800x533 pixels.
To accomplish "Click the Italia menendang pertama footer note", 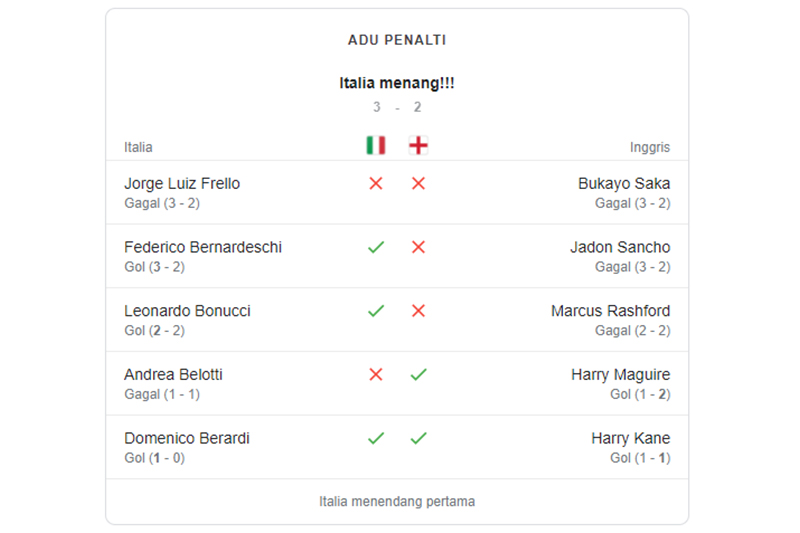I will 397,501.
